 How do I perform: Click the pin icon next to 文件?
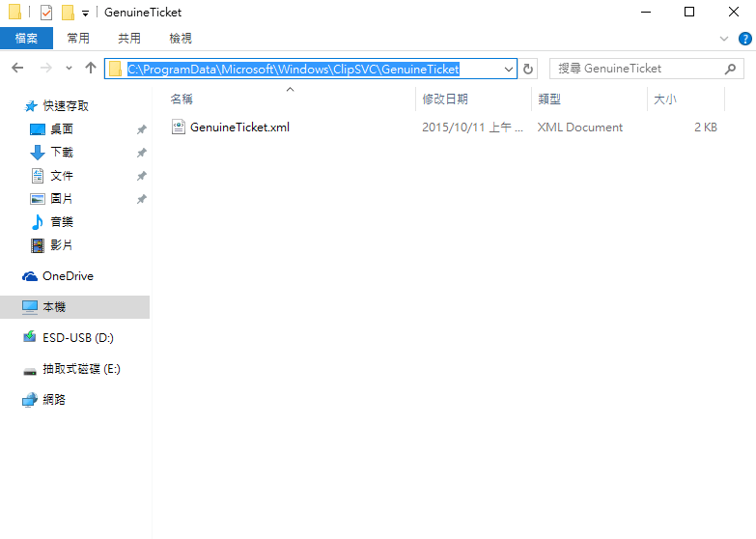point(141,176)
